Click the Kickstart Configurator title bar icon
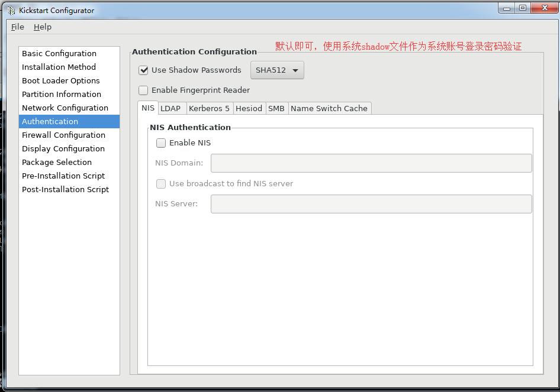This screenshot has height=392, width=560. click(x=11, y=10)
